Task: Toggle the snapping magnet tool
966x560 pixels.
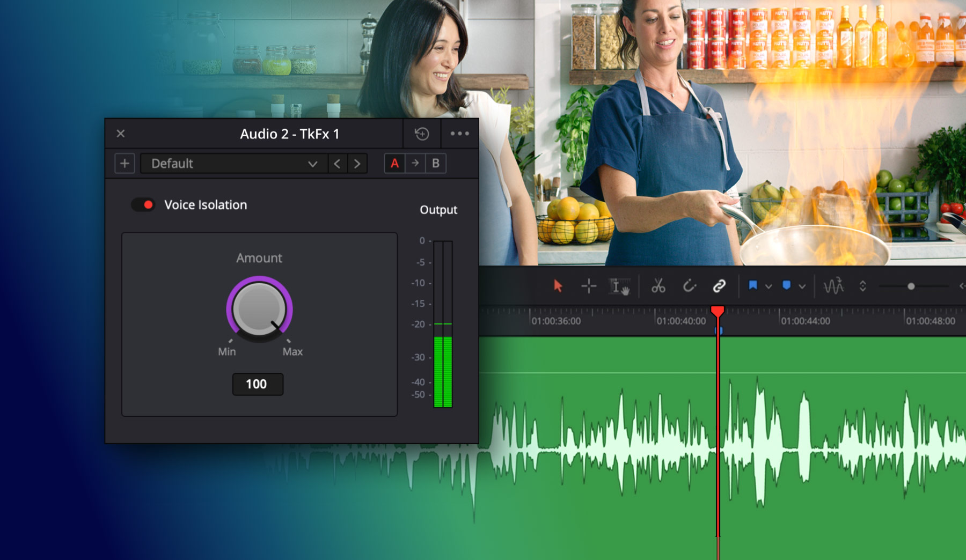Action: click(x=689, y=286)
